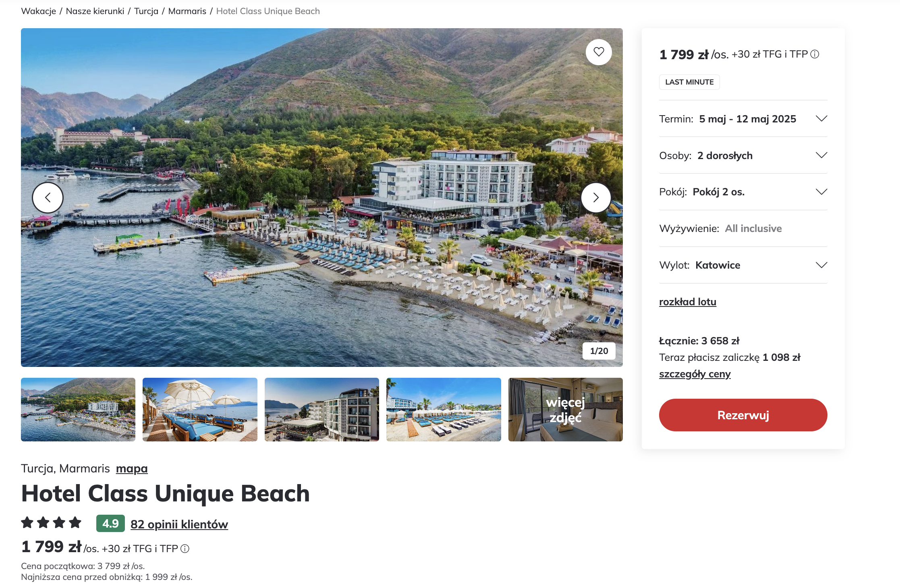Open info icon beside price under hotel name

[x=185, y=549]
